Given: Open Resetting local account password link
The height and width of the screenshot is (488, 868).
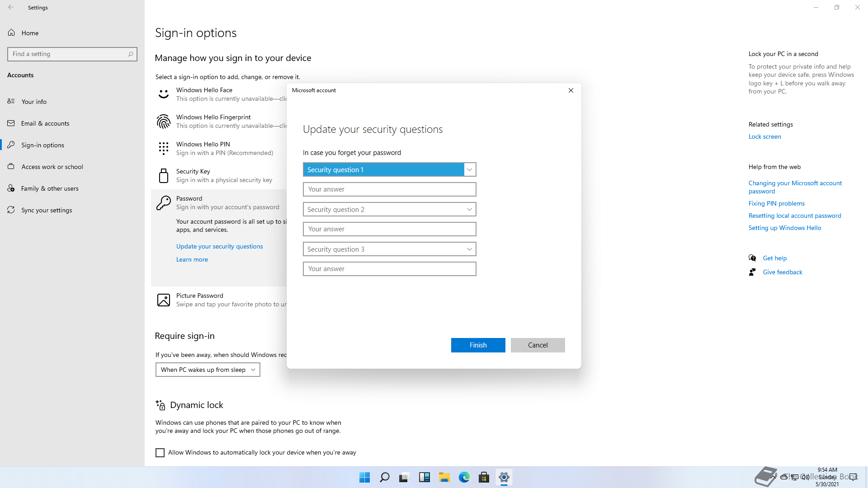Looking at the screenshot, I should click(794, 216).
